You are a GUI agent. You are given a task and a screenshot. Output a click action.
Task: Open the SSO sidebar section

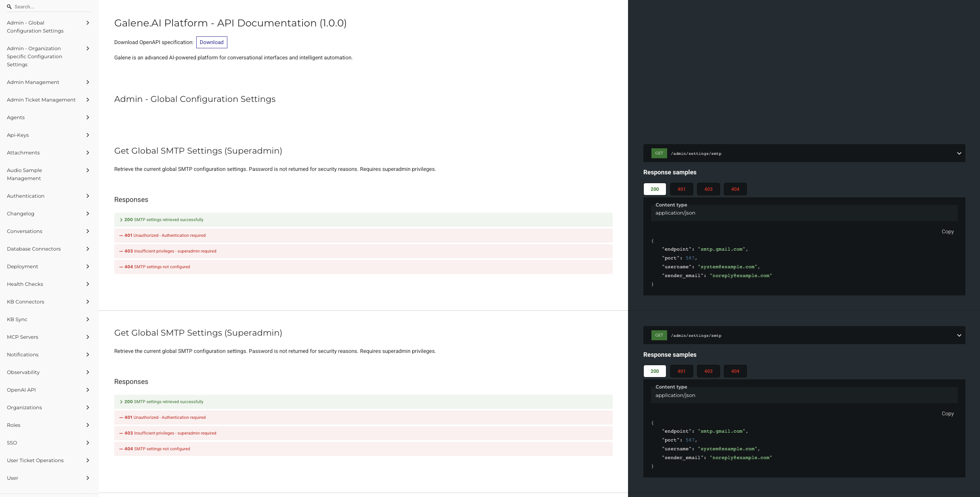12,443
